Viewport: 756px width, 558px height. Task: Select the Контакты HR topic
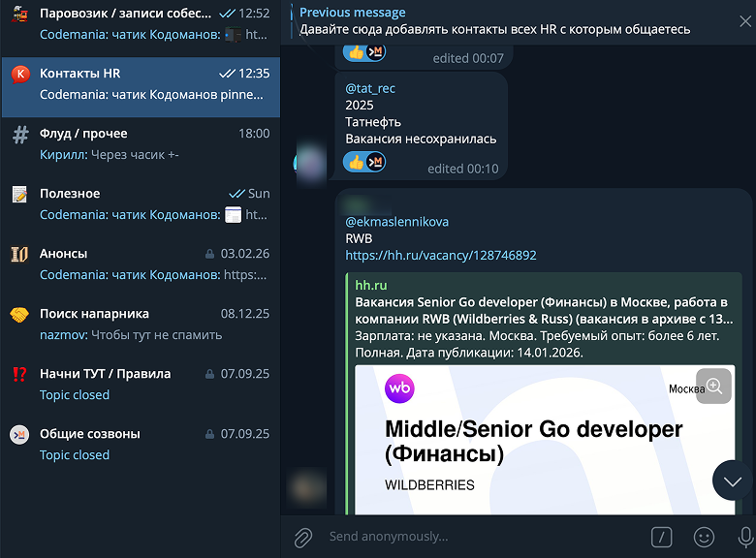141,87
